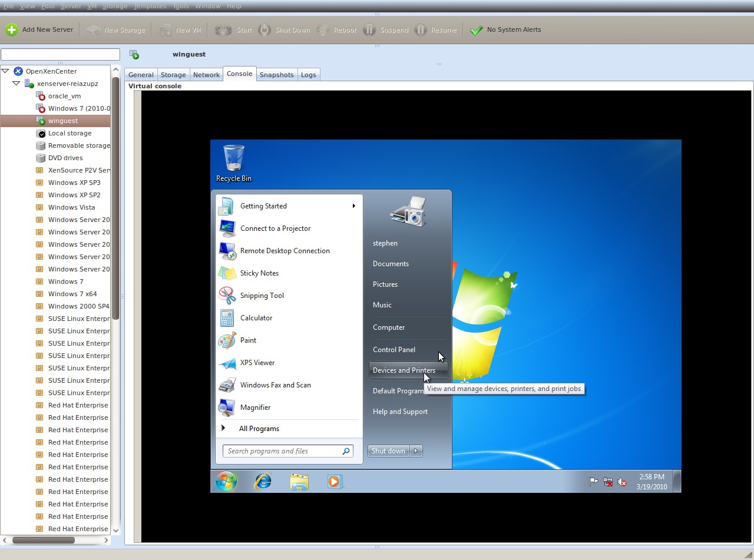Open Control Panel from Start menu
754x560 pixels.
[x=393, y=350]
